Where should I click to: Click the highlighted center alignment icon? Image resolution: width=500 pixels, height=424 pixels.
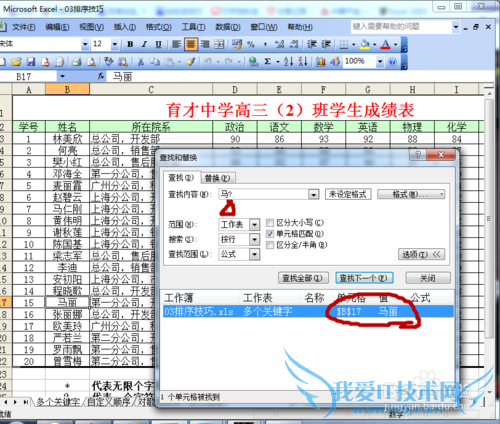pos(191,44)
